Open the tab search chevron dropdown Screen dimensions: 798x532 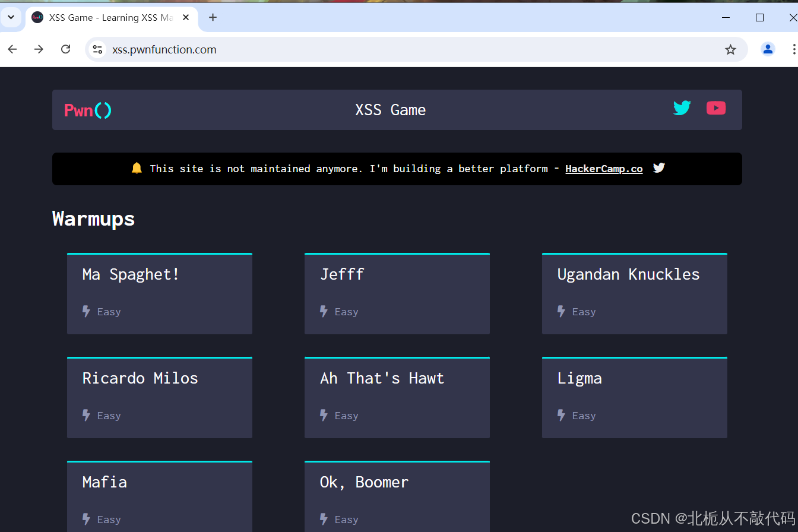coord(11,17)
